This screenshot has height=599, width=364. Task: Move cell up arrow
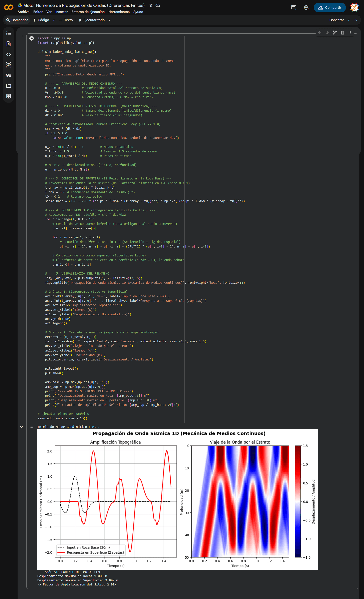click(x=320, y=33)
